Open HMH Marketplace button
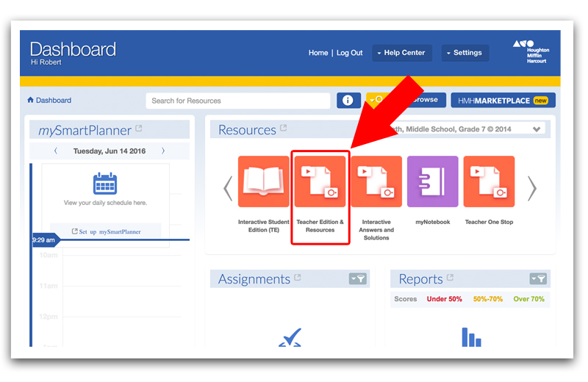The width and height of the screenshot is (588, 382). point(503,100)
